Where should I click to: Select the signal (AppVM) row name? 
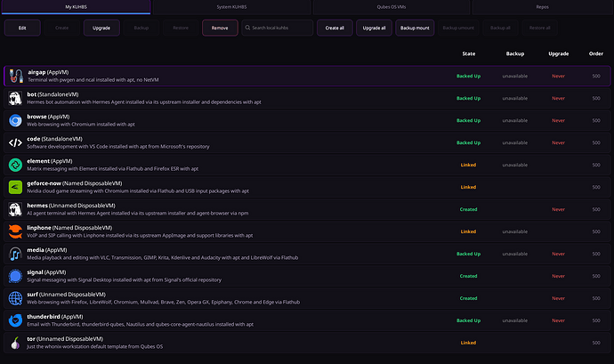46,272
